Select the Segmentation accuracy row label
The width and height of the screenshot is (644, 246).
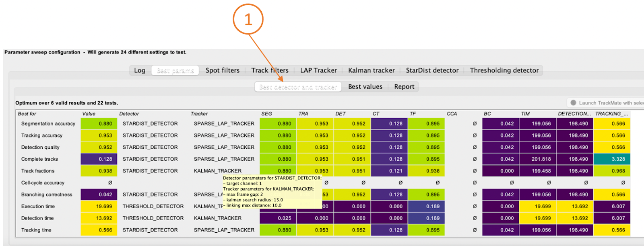tap(48, 124)
